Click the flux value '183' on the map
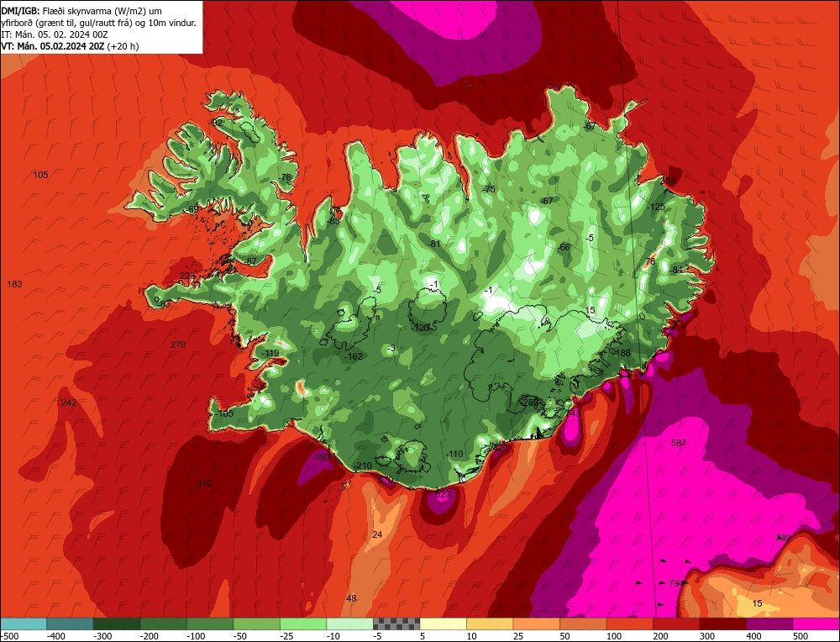Image resolution: width=840 pixels, height=642 pixels. pyautogui.click(x=14, y=284)
